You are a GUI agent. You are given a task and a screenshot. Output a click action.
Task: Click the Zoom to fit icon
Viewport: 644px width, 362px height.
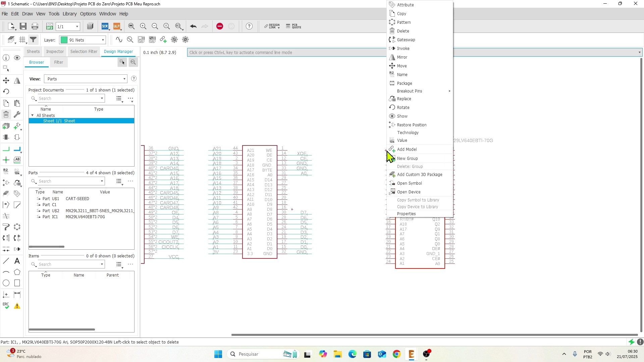[131, 26]
